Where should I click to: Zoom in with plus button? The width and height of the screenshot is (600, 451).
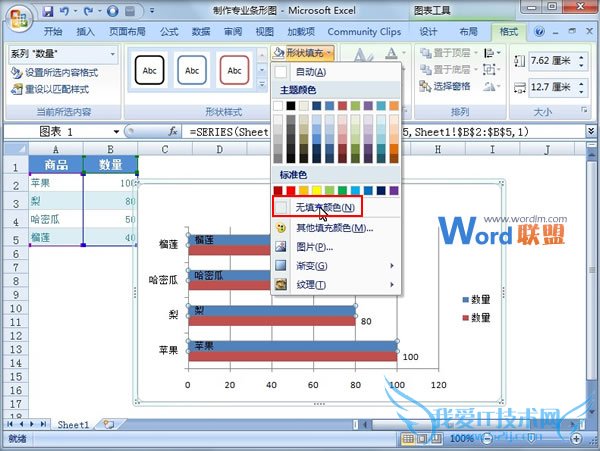576,438
